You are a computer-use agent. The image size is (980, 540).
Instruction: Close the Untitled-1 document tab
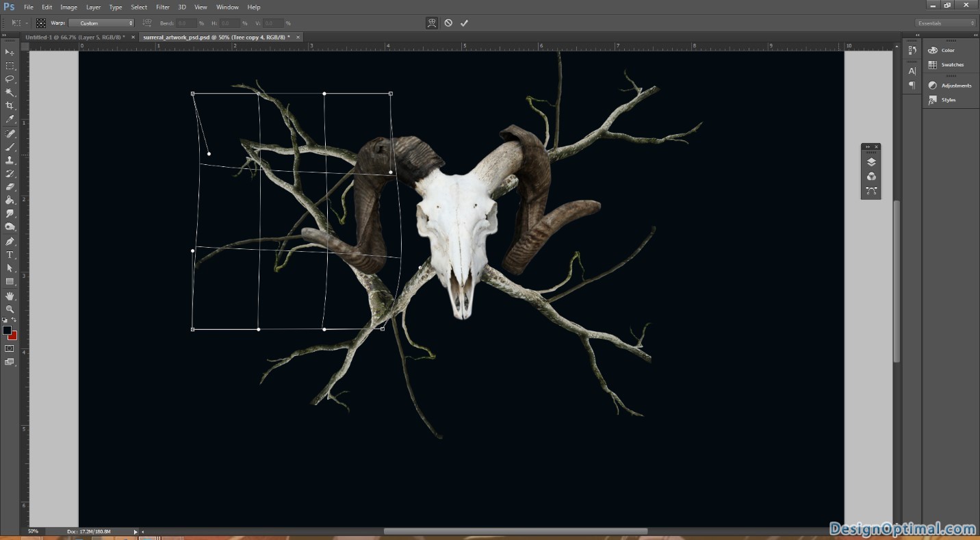(134, 37)
